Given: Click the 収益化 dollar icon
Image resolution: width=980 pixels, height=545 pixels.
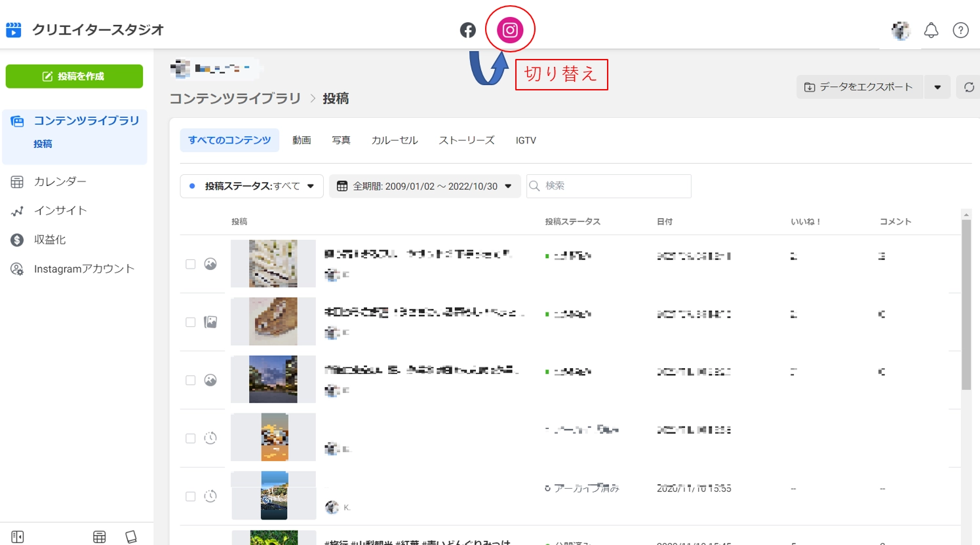Looking at the screenshot, I should click(17, 240).
